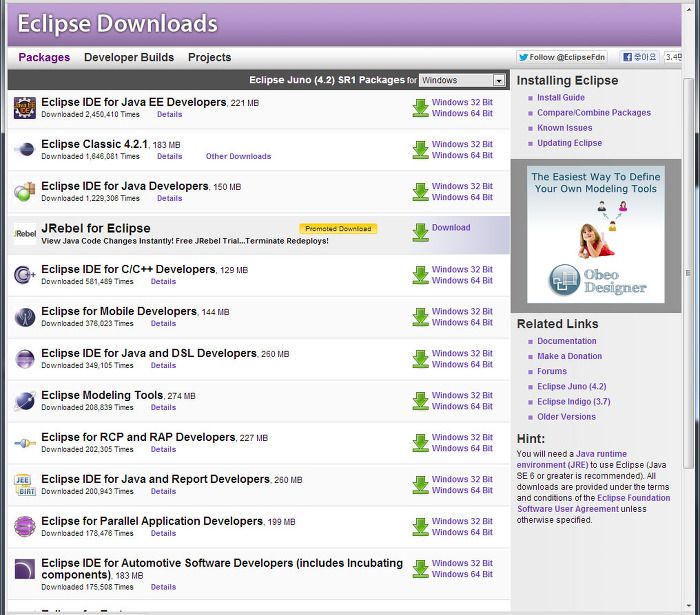Image resolution: width=700 pixels, height=615 pixels.
Task: Click the Java EE Developers package icon
Action: pos(25,108)
